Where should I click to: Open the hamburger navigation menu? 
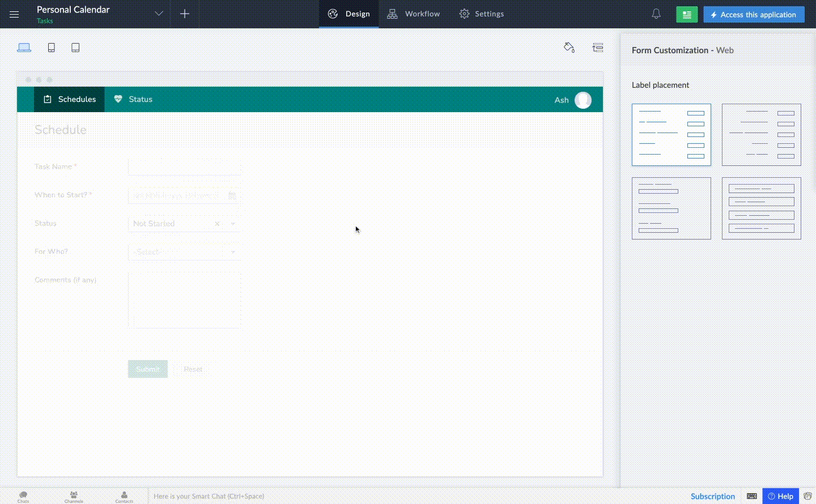tap(14, 14)
